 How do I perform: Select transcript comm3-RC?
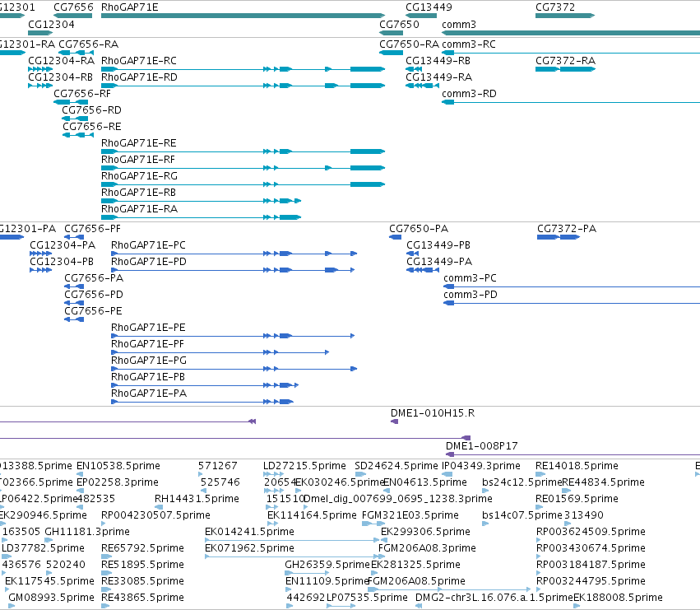pos(571,53)
